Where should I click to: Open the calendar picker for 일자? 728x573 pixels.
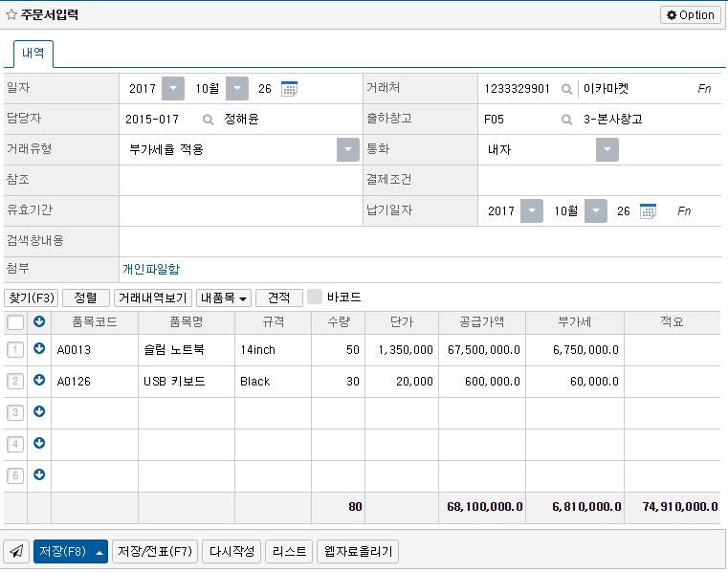pos(289,88)
